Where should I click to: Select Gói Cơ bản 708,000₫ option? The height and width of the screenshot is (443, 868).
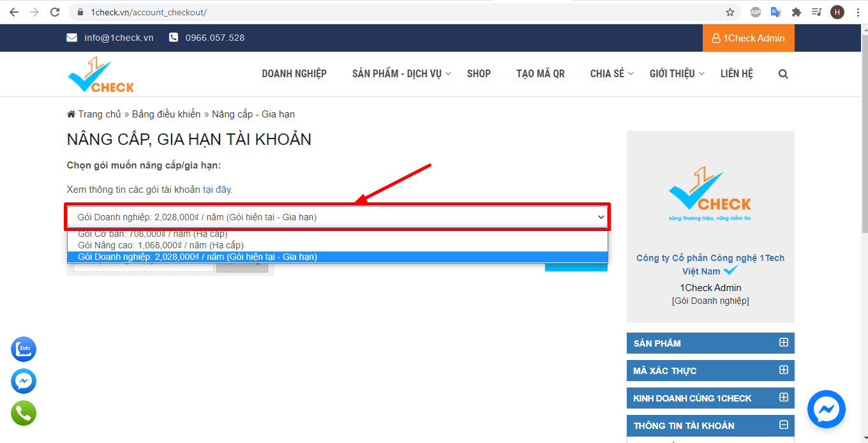[x=338, y=234]
